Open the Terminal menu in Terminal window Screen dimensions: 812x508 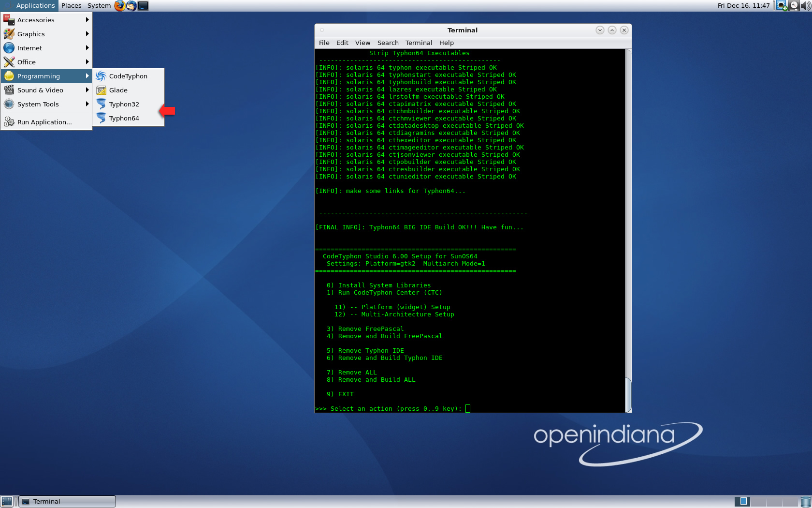click(x=419, y=43)
